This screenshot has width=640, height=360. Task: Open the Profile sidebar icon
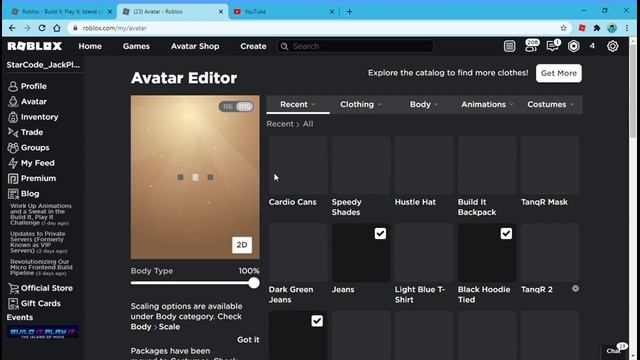point(13,86)
